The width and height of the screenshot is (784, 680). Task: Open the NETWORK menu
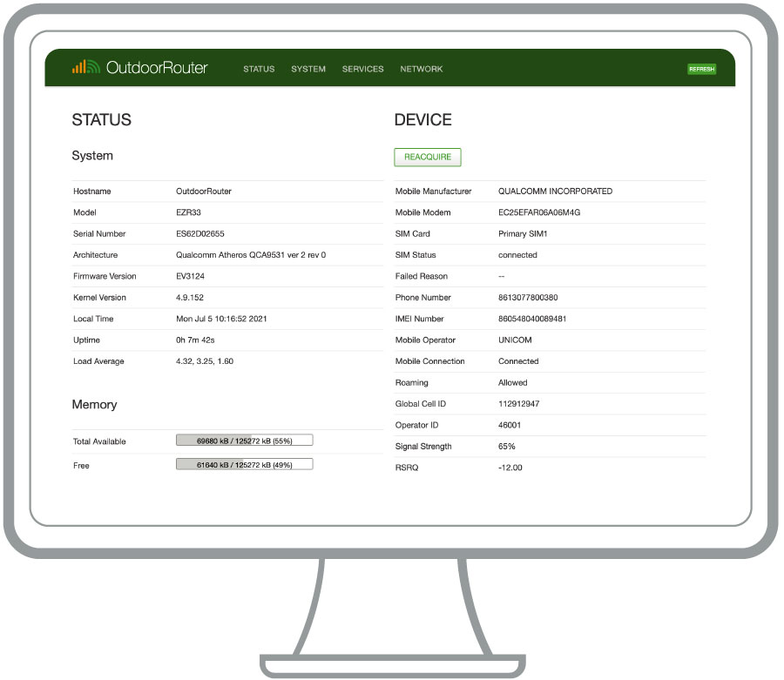click(422, 69)
